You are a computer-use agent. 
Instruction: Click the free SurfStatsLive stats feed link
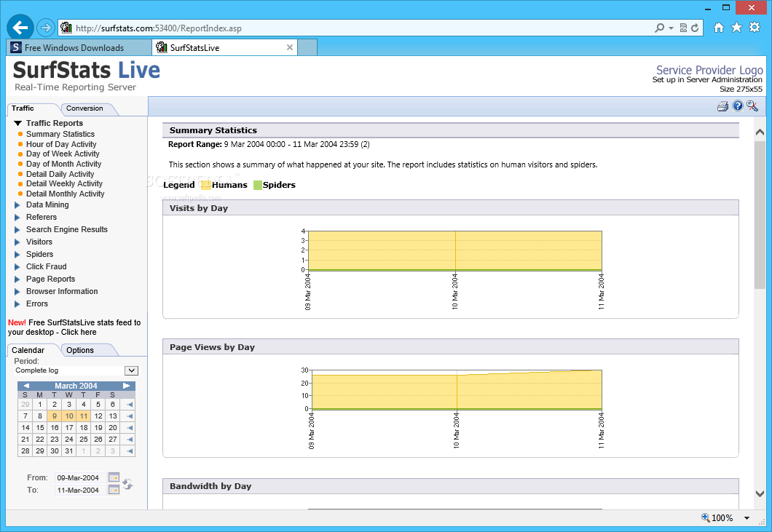click(74, 327)
